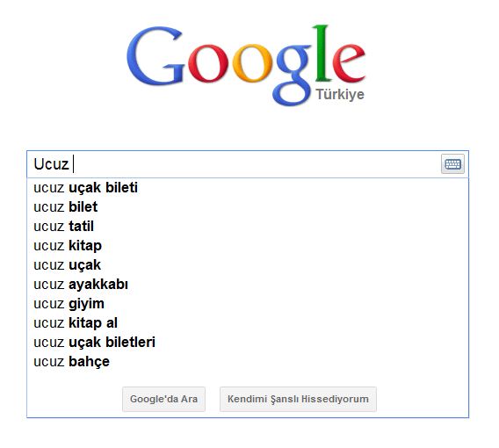Click the Türkiye label under the logo
The width and height of the screenshot is (499, 448).
(340, 95)
